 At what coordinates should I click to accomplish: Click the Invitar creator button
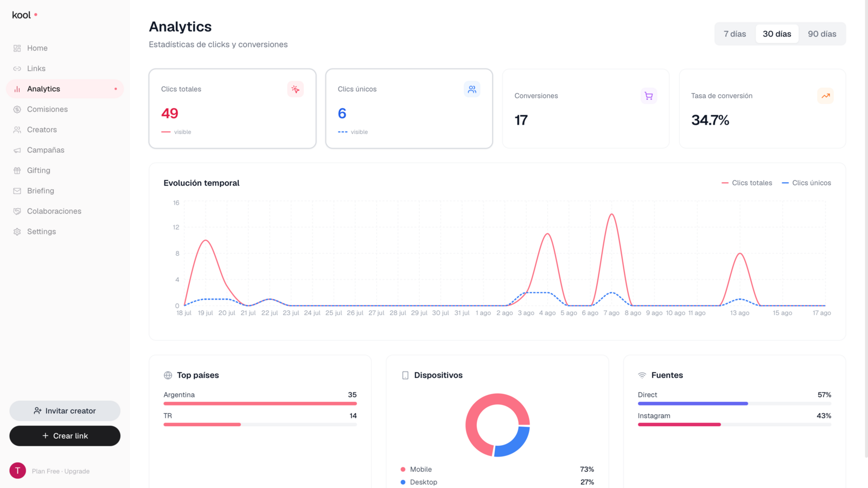[65, 411]
